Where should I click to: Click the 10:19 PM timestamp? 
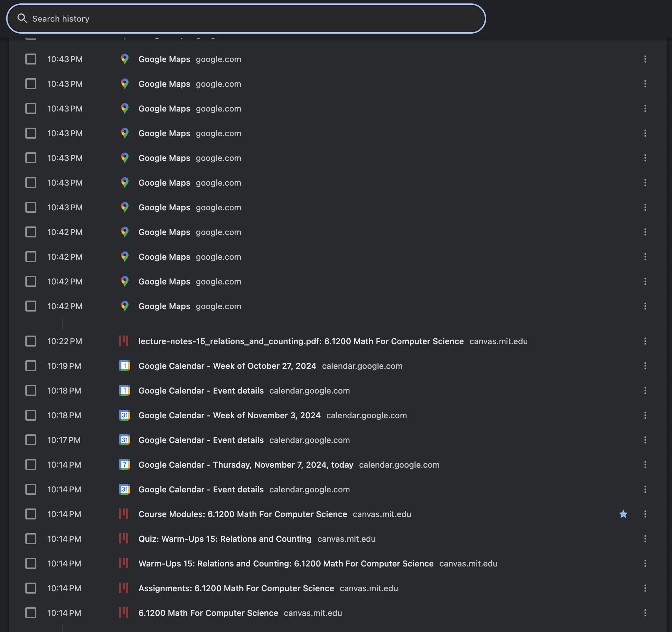tap(64, 366)
